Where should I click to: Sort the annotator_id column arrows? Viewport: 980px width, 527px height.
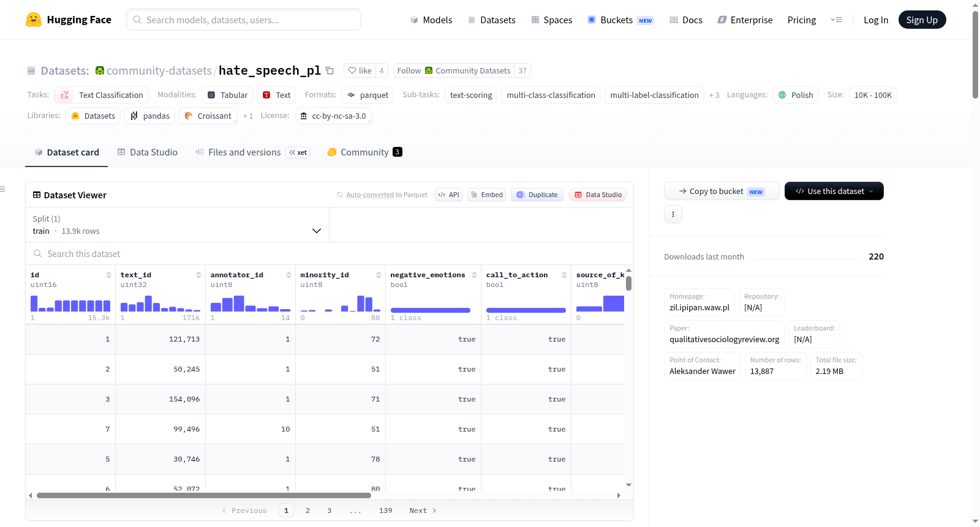(x=288, y=275)
